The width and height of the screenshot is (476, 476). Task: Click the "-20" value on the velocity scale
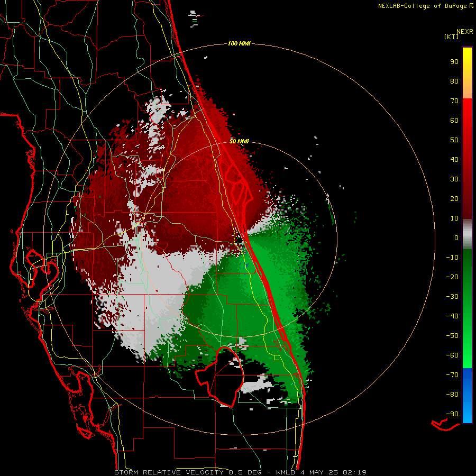pyautogui.click(x=452, y=277)
